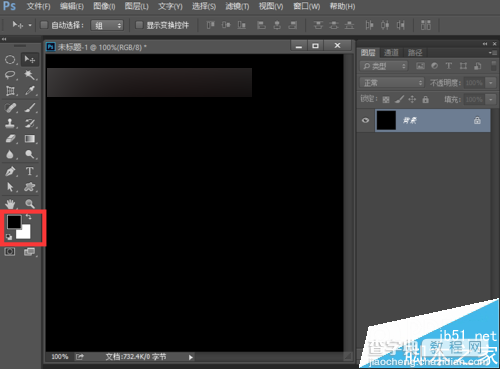Screen dimensions: 500x369
Task: Select the Lasso tool
Action: pos(10,75)
